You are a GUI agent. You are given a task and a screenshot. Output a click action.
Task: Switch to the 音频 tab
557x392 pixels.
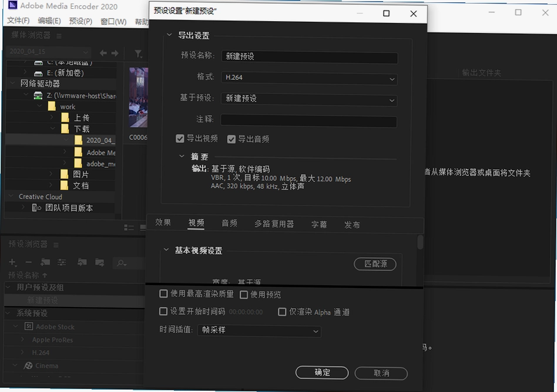(229, 223)
